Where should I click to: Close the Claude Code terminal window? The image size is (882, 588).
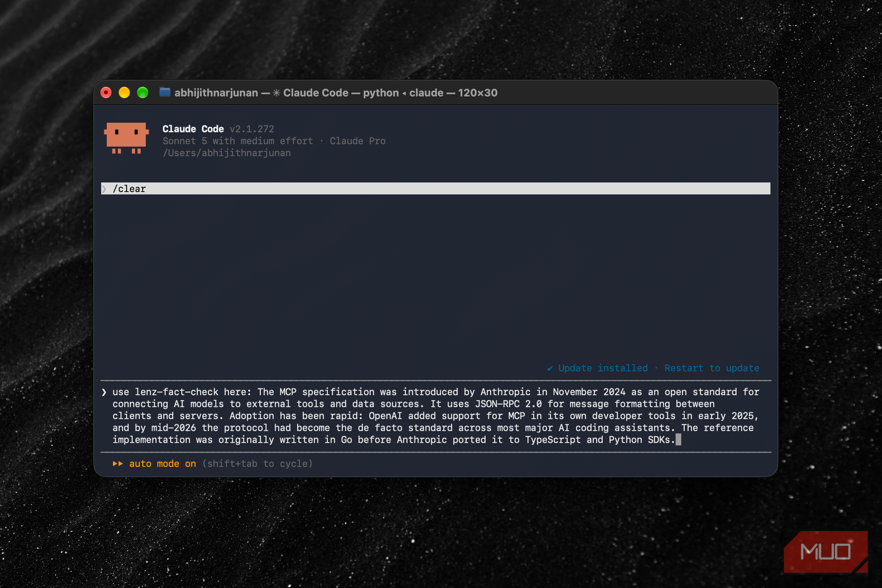coord(106,93)
